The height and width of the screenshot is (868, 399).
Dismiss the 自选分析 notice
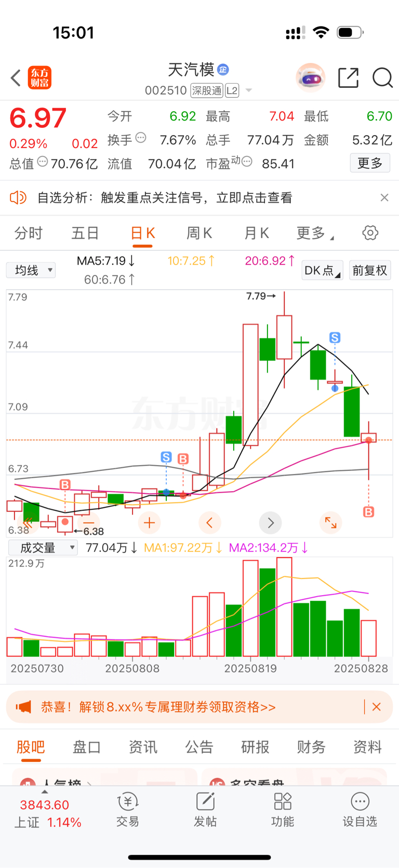pos(384,198)
